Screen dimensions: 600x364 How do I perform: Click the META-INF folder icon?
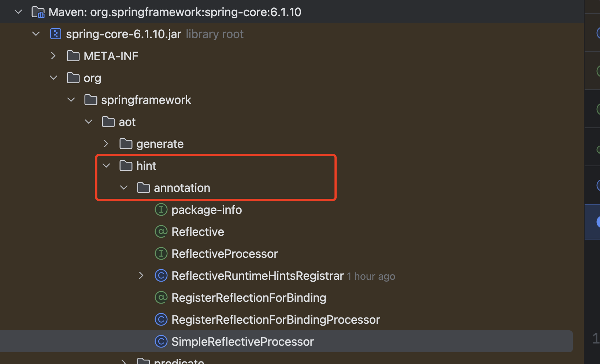pyautogui.click(x=73, y=56)
